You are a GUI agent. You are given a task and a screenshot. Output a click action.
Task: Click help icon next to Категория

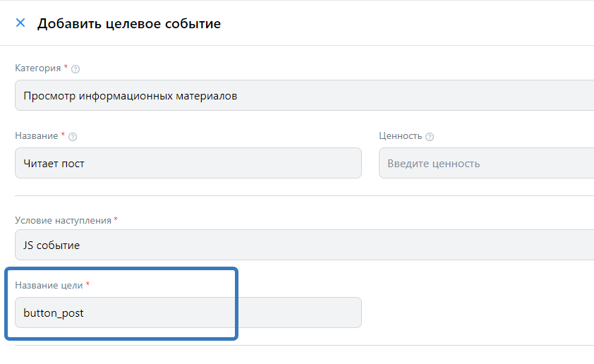[x=75, y=69]
